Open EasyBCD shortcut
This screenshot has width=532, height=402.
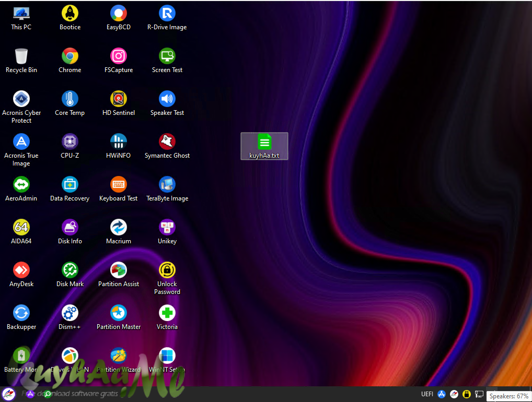(x=119, y=18)
